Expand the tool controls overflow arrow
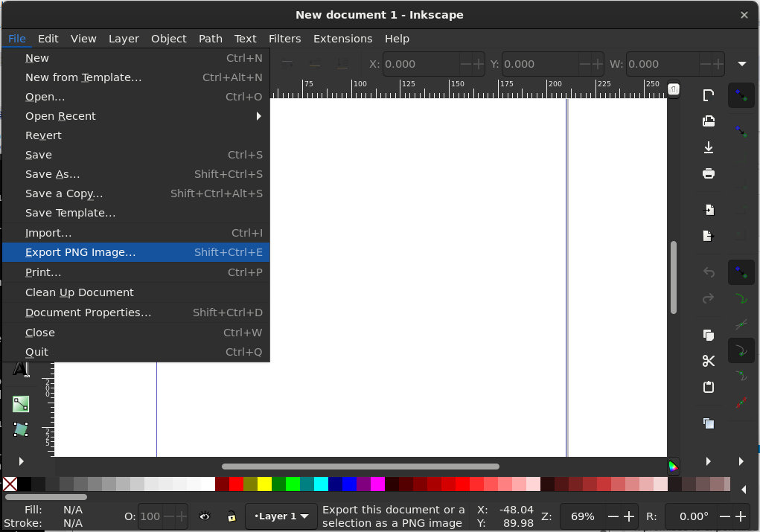 coord(741,64)
